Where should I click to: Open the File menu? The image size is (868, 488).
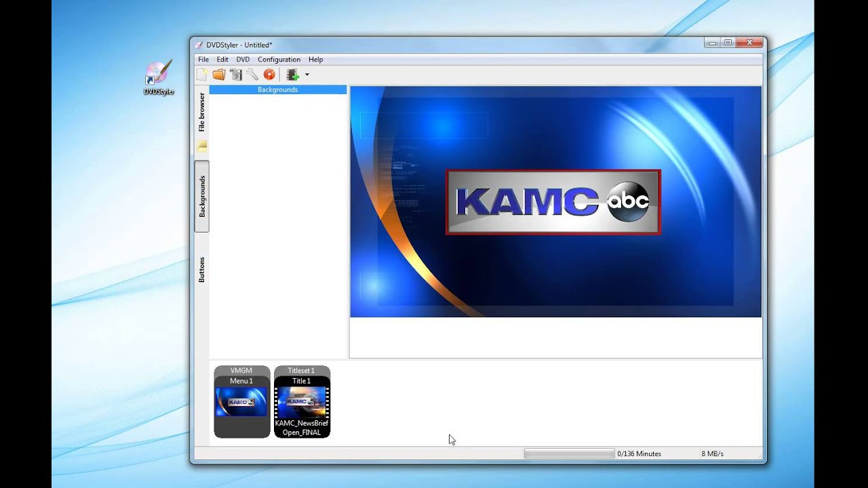(203, 60)
